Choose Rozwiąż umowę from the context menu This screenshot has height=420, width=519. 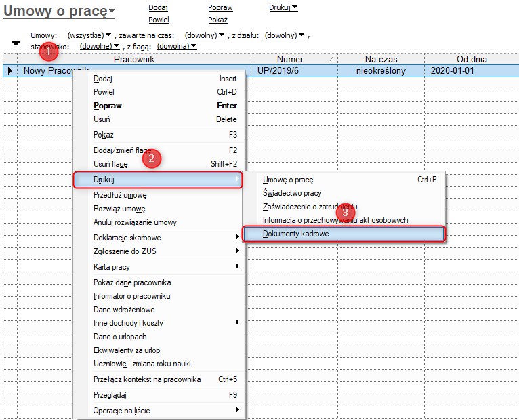119,209
